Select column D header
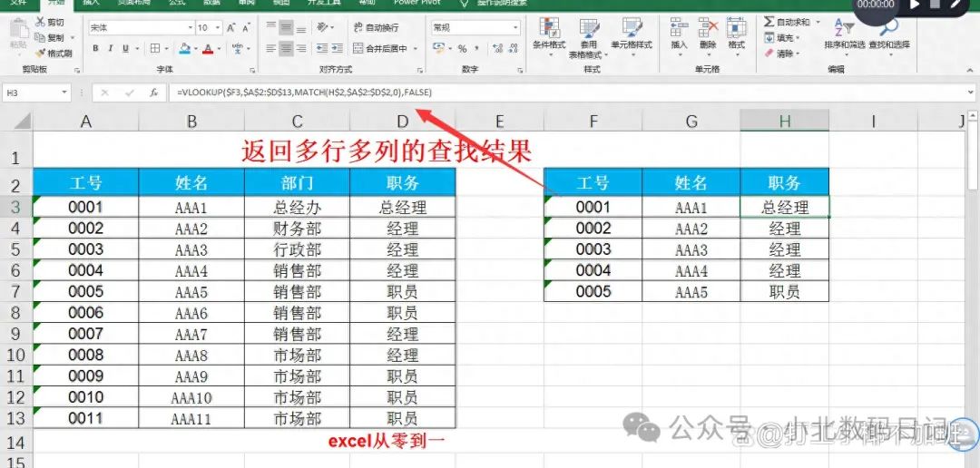 403,122
